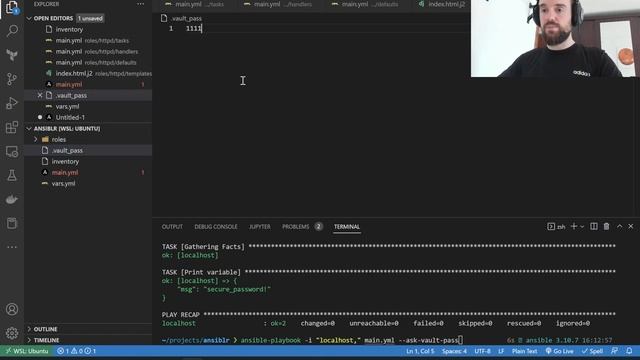Viewport: 640px width, 360px height.
Task: Switch to main.yml defaults editor tab
Action: [x=365, y=4]
